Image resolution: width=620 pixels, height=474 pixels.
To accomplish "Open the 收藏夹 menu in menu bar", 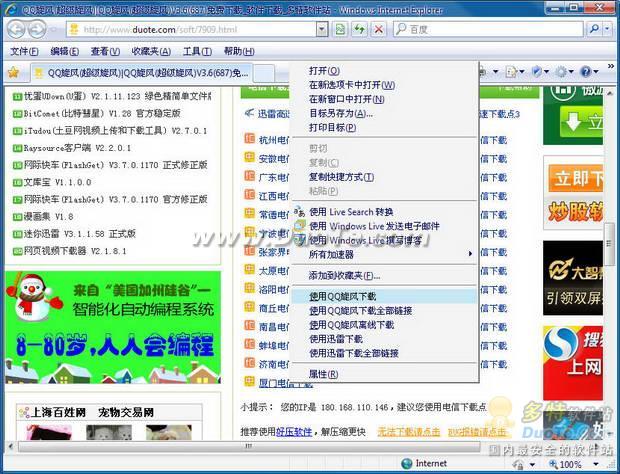I will pyautogui.click(x=151, y=52).
